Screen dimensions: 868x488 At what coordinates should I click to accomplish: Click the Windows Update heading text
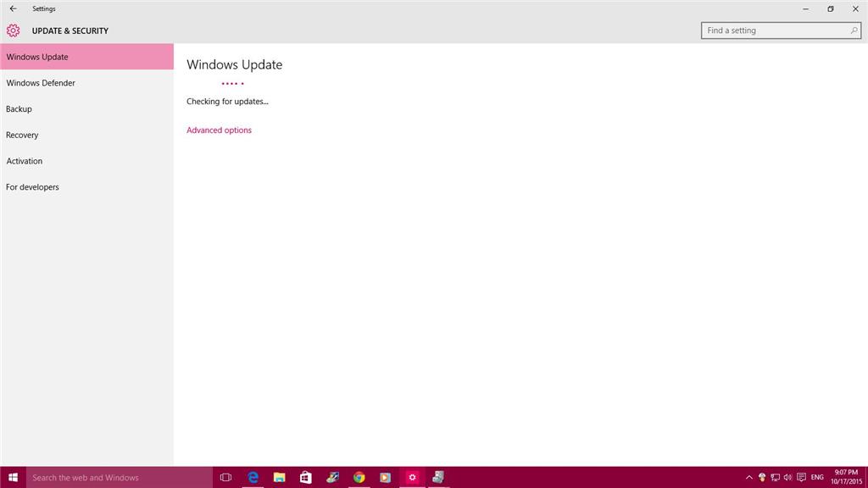pos(234,64)
